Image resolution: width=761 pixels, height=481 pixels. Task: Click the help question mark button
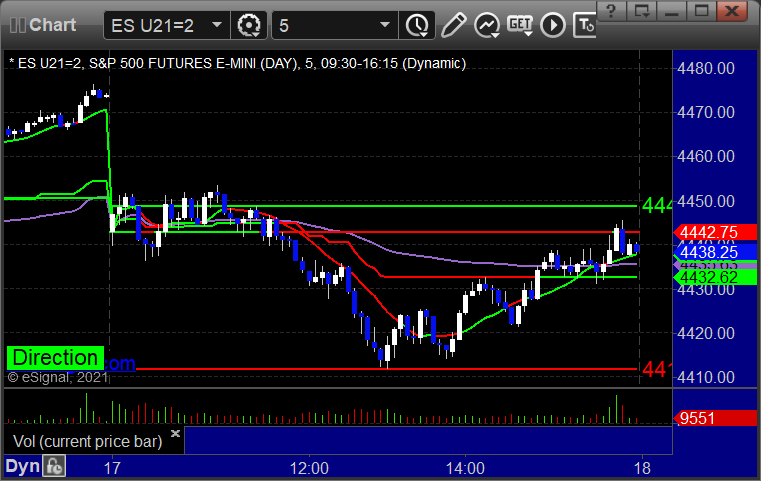pos(611,11)
